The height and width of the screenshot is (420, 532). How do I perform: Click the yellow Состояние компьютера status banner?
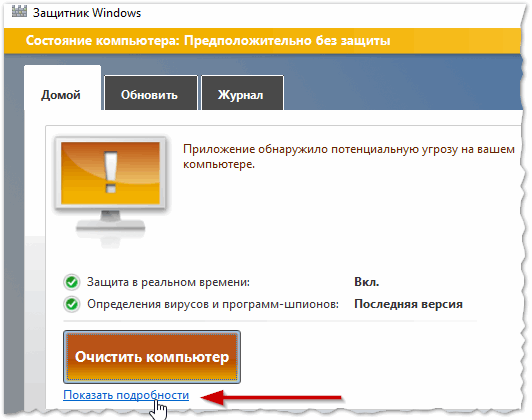[x=262, y=41]
